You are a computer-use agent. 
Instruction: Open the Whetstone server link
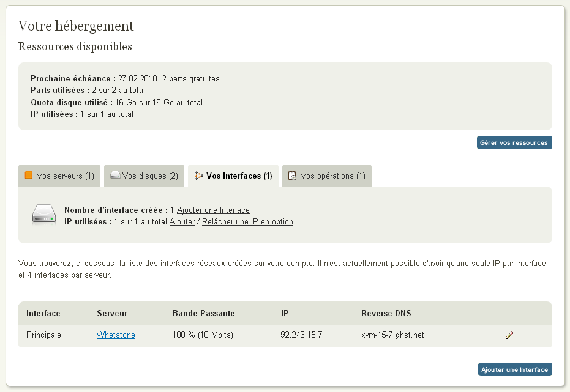[x=116, y=335]
